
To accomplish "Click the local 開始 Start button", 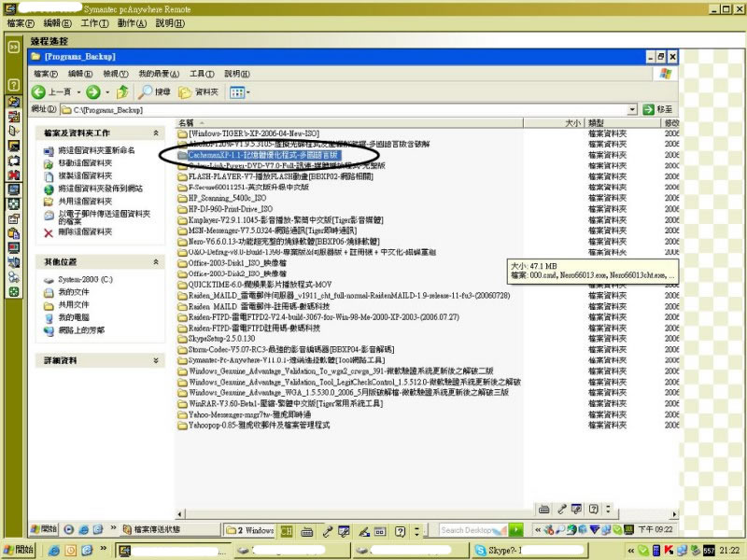I will (20, 550).
